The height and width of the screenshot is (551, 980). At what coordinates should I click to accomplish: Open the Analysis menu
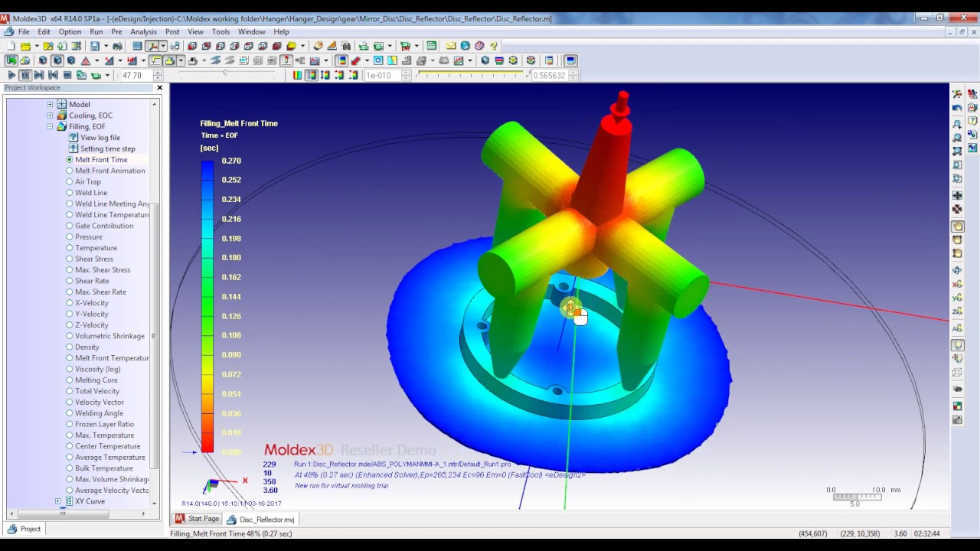143,31
